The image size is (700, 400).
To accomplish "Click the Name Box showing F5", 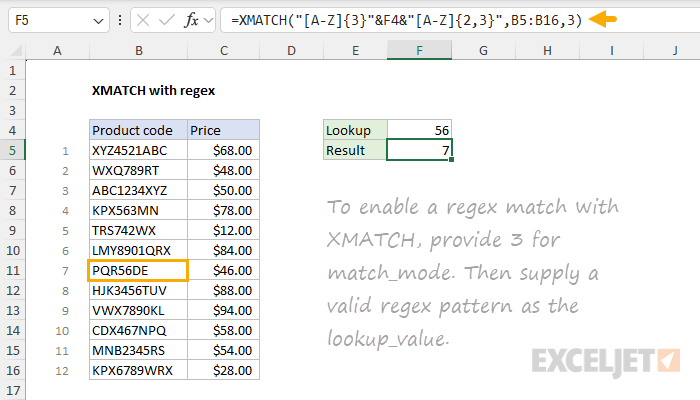I will 58,20.
